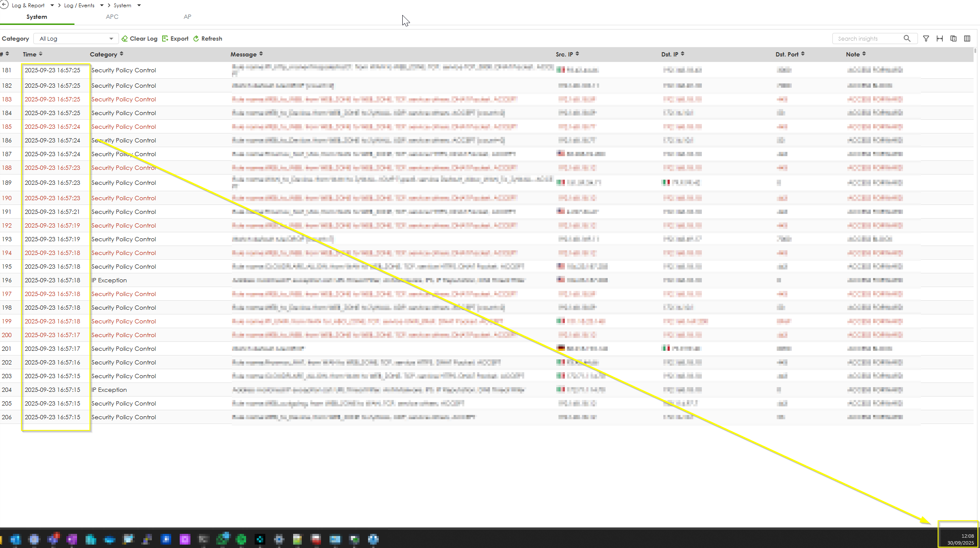Image resolution: width=980 pixels, height=548 pixels.
Task: Click the magnifier search icon
Action: pyautogui.click(x=907, y=39)
